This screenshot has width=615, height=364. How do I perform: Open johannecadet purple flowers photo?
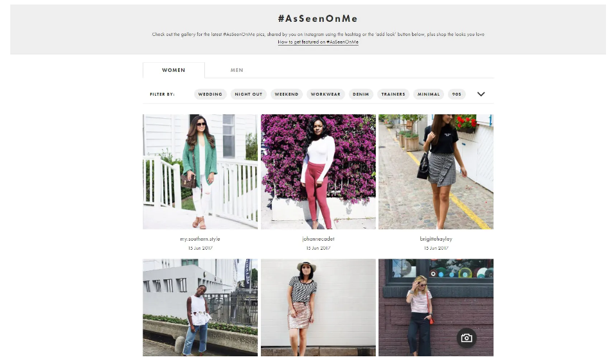pos(318,171)
